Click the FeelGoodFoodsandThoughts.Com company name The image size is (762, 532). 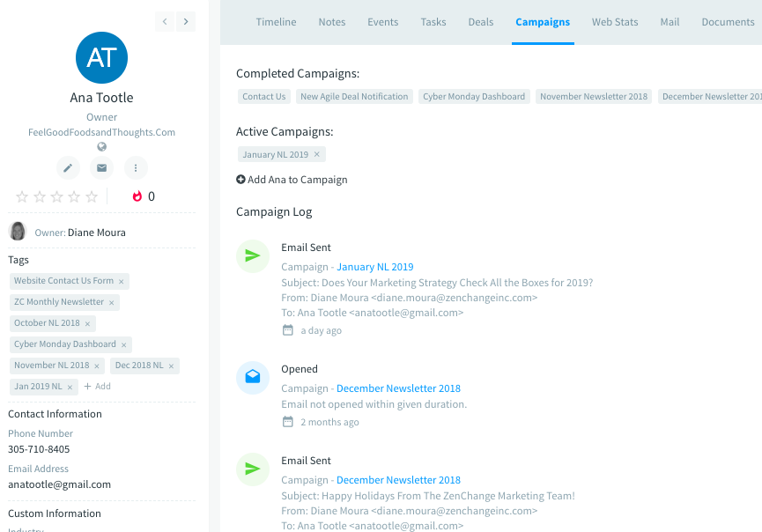pos(101,132)
